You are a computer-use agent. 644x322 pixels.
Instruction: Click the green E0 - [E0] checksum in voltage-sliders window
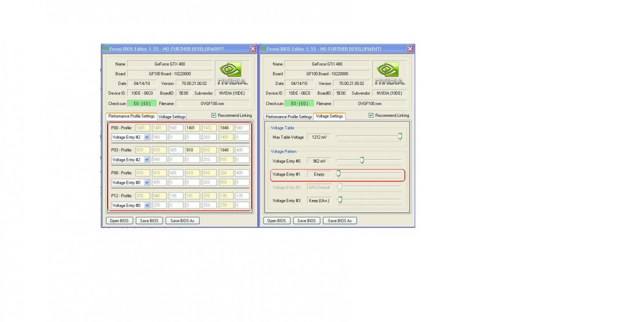(299, 103)
